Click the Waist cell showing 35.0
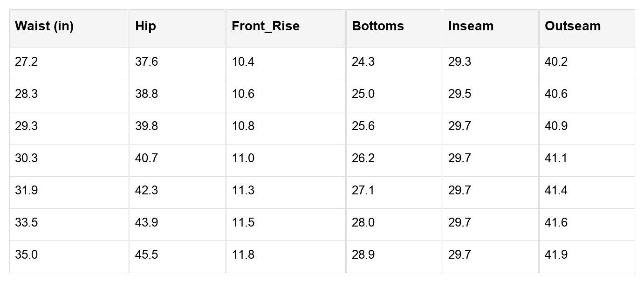644x282 pixels. pyautogui.click(x=26, y=255)
